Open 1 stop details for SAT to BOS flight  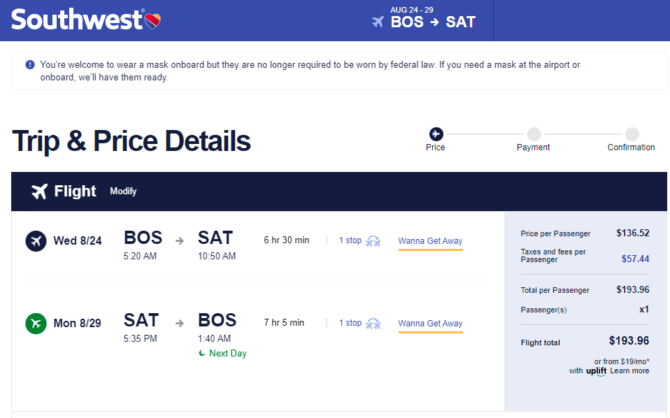pos(350,323)
